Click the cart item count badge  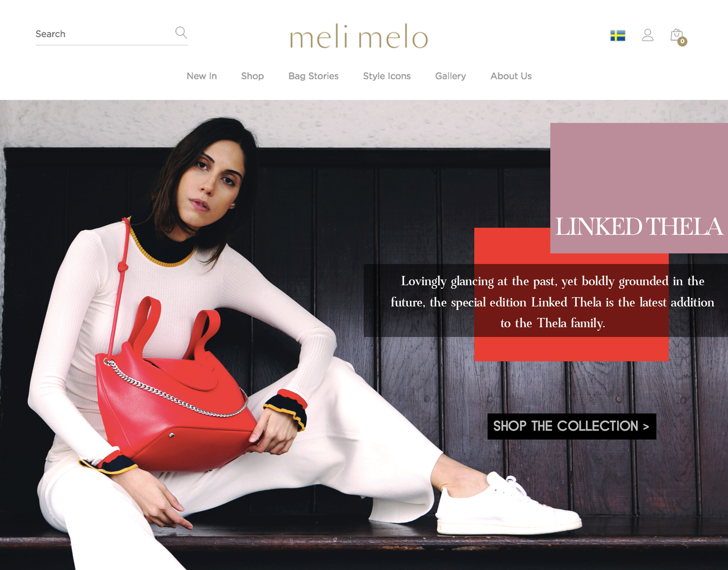click(682, 41)
